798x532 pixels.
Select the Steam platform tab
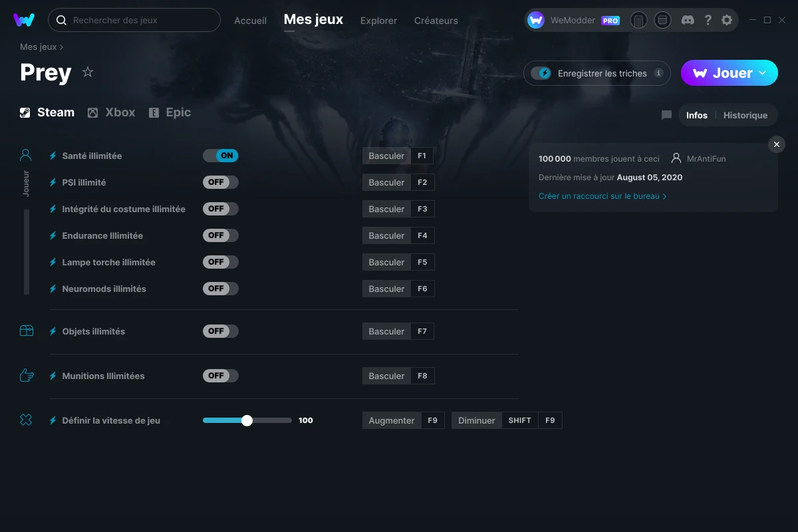[x=47, y=112]
